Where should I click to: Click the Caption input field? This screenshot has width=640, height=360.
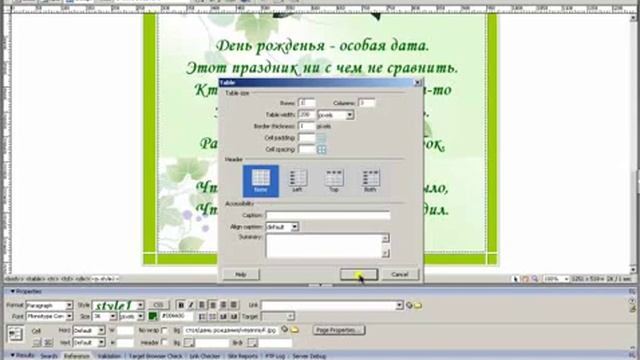coord(328,215)
